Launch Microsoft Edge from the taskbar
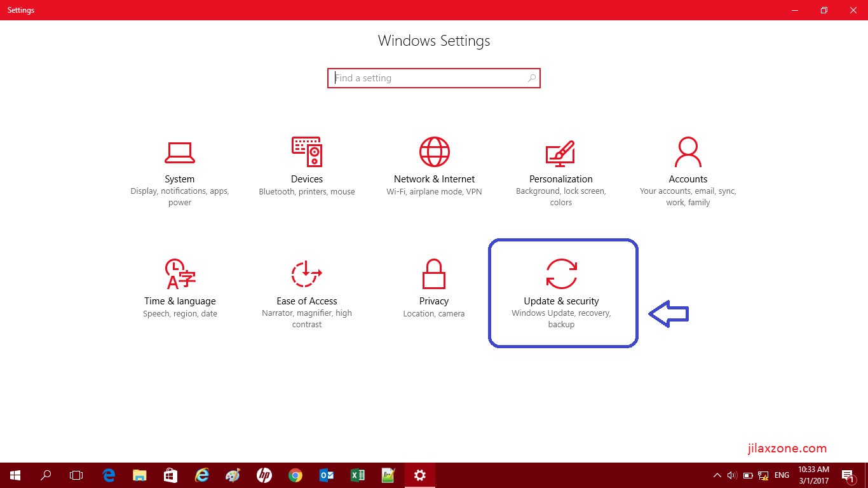 click(109, 475)
